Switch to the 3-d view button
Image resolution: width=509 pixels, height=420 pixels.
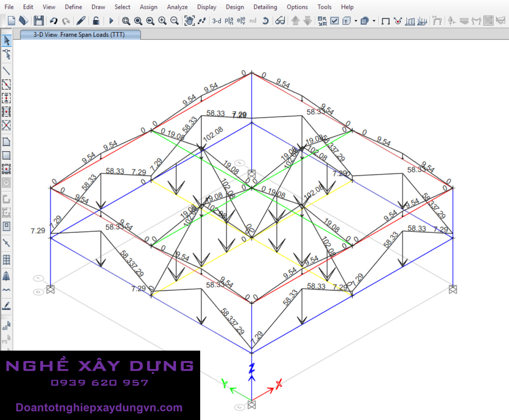click(x=217, y=21)
